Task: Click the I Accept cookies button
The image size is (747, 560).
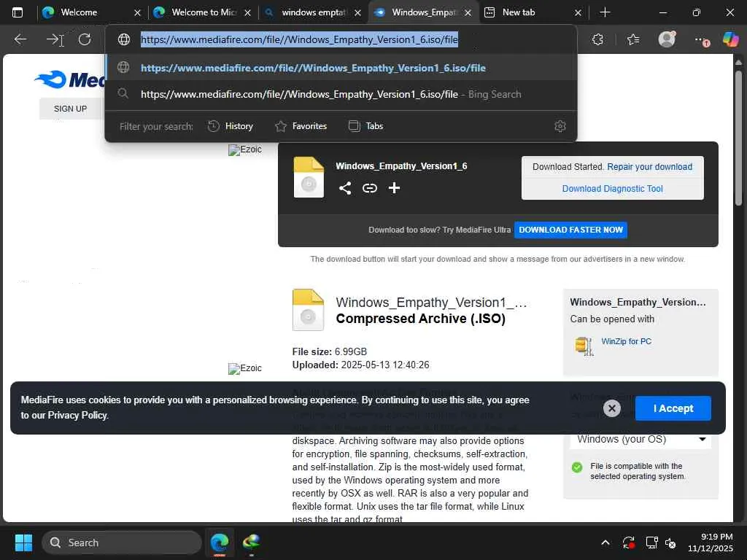Action: click(x=673, y=408)
